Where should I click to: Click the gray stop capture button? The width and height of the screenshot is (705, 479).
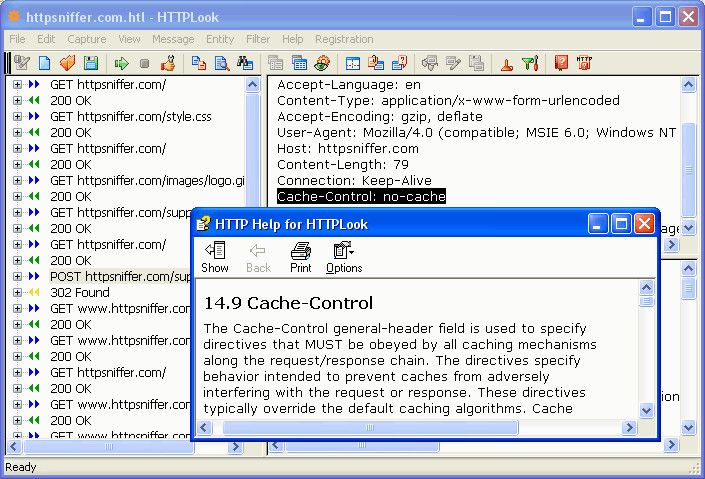(144, 63)
